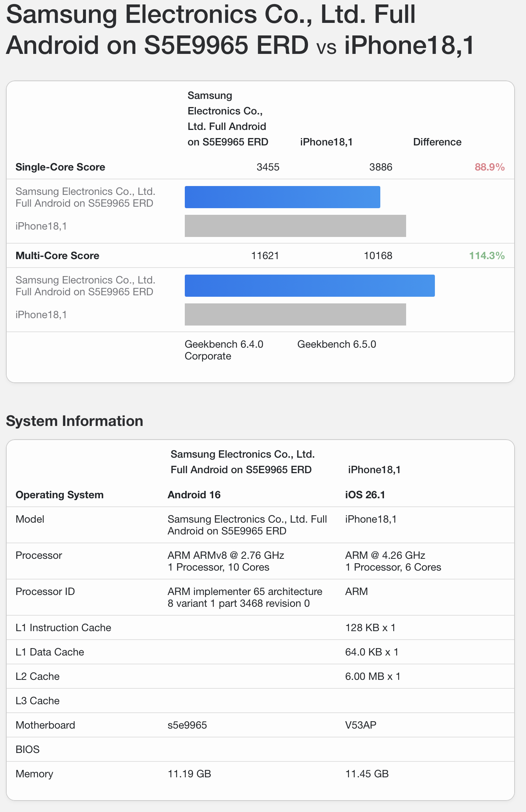
Task: Click the 114.3% difference value
Action: (x=487, y=256)
